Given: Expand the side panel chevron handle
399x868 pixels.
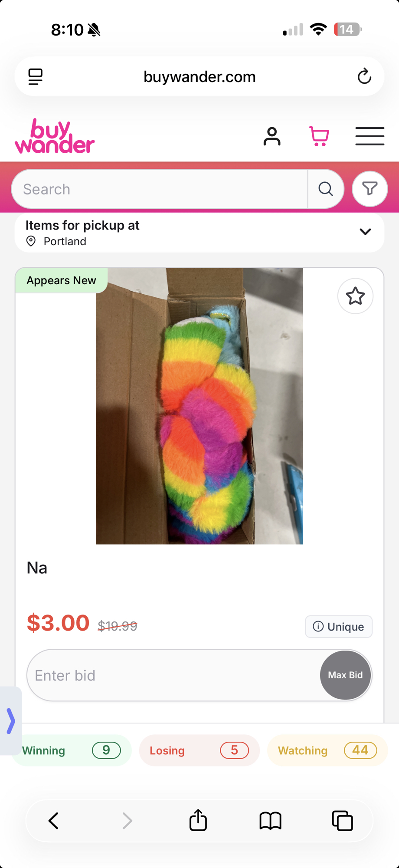Looking at the screenshot, I should tap(11, 721).
